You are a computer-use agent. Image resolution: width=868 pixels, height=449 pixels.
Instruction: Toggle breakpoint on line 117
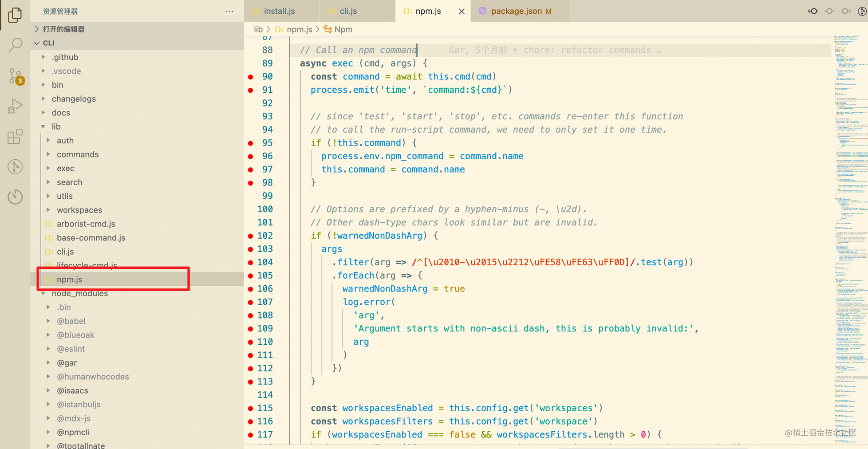[x=251, y=435]
